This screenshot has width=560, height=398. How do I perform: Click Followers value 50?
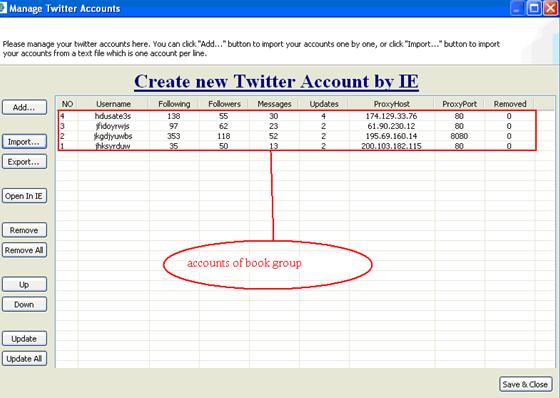tap(224, 146)
